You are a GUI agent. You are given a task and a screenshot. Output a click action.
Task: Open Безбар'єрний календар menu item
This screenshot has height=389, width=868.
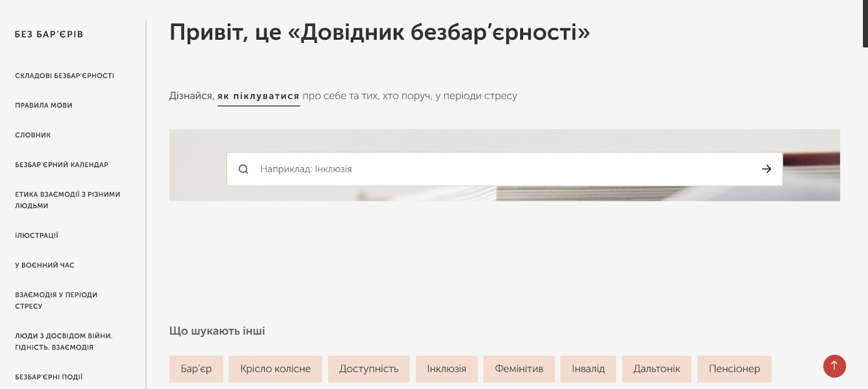[62, 165]
